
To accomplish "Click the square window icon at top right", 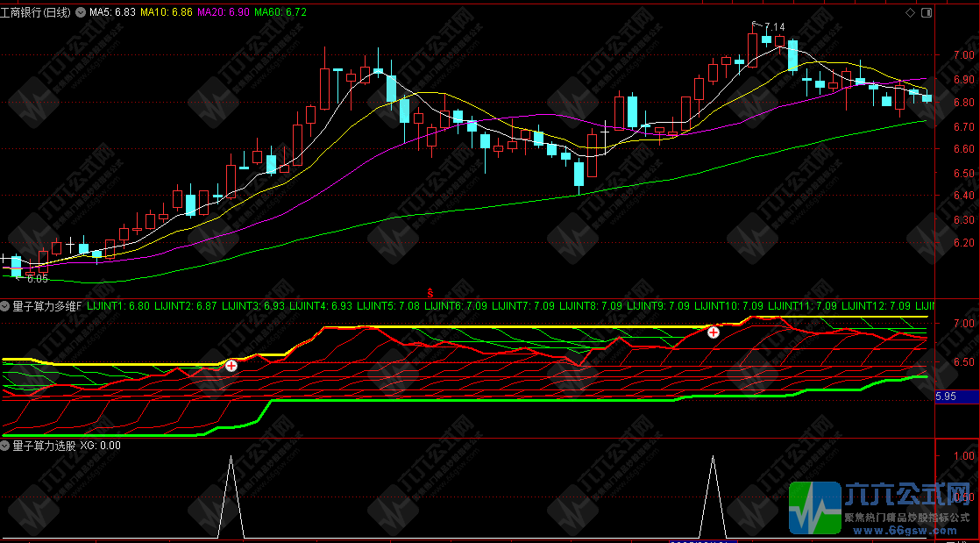I will 928,13.
